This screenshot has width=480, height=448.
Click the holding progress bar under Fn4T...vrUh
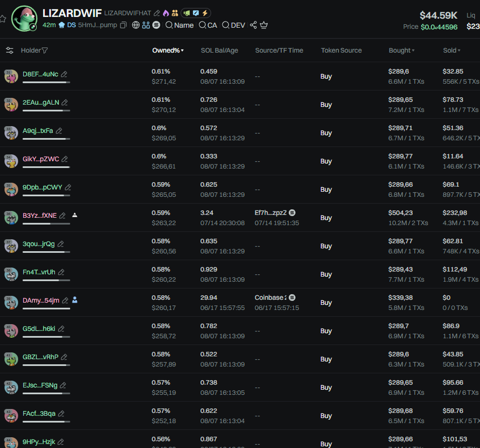click(46, 281)
